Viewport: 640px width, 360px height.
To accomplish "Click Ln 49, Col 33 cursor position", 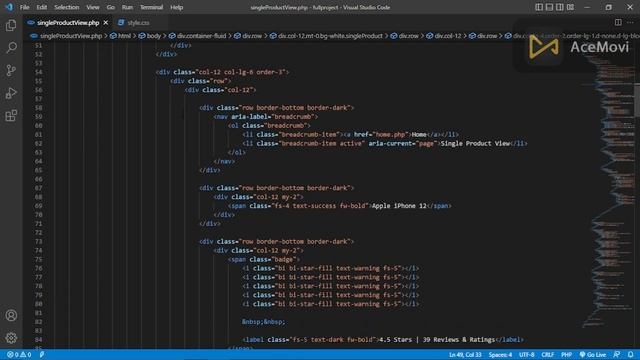I will click(465, 354).
